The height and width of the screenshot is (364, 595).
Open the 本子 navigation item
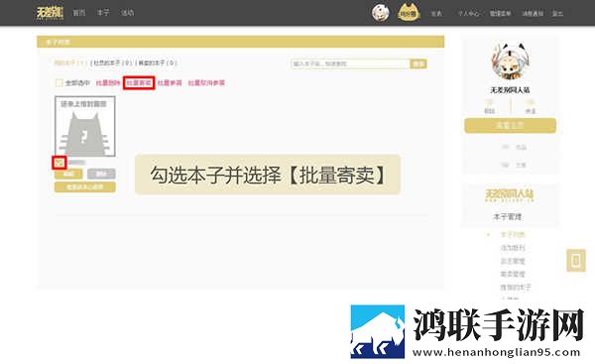coord(103,13)
